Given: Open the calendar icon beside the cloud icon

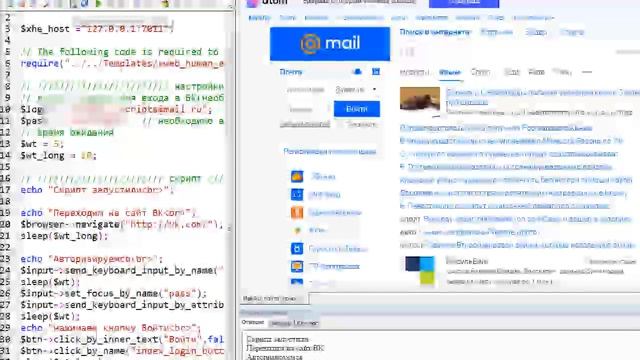Looking at the screenshot, I should tap(376, 72).
